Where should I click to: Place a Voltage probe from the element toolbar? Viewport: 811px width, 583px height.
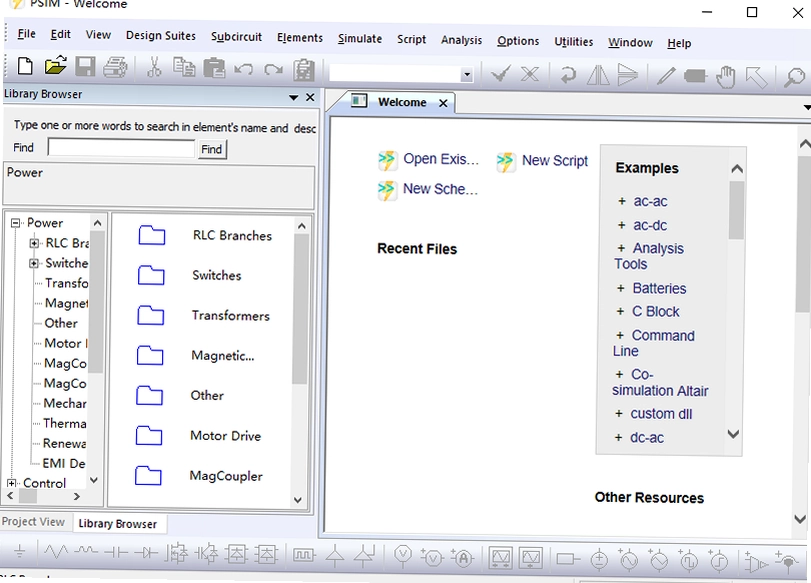point(403,556)
